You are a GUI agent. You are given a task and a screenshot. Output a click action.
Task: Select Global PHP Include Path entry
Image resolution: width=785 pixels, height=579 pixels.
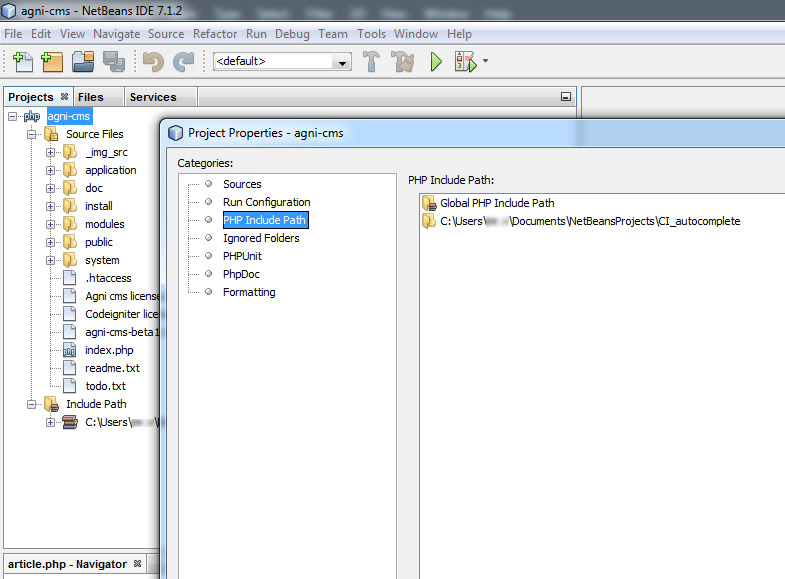pos(496,203)
